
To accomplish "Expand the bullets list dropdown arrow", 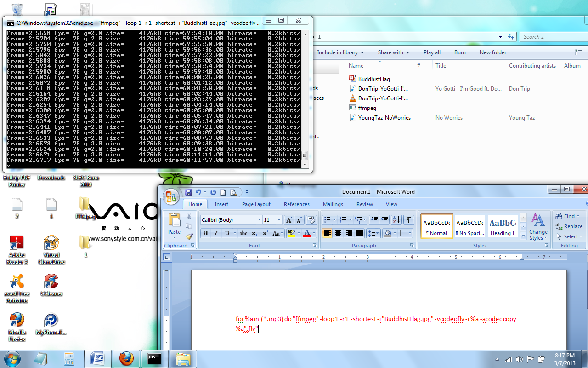I will click(x=334, y=220).
